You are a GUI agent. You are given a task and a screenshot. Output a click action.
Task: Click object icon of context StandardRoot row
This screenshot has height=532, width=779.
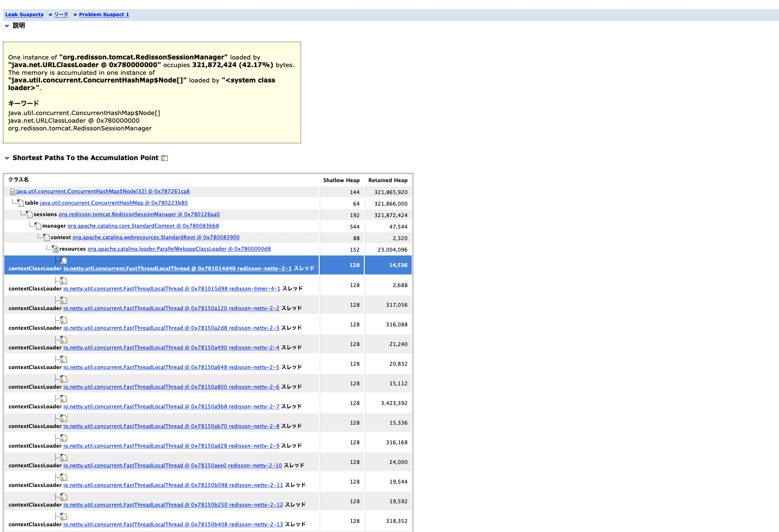point(47,238)
